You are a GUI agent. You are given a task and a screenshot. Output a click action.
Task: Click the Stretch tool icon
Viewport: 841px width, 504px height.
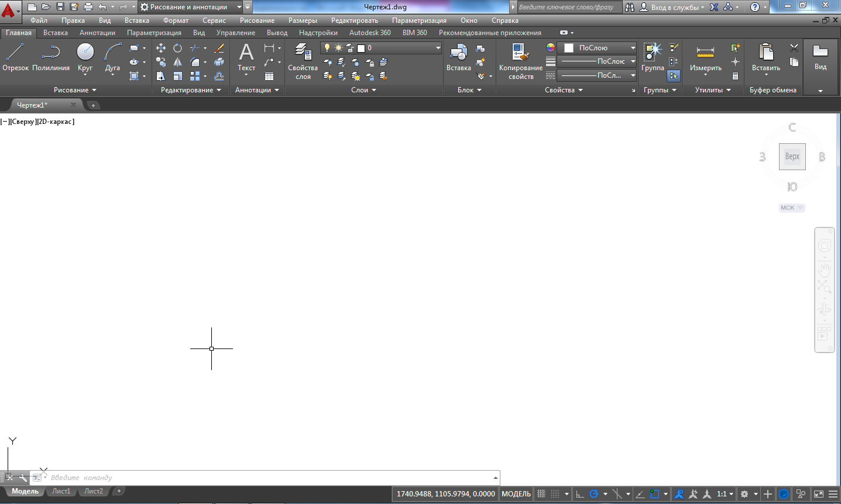point(161,76)
